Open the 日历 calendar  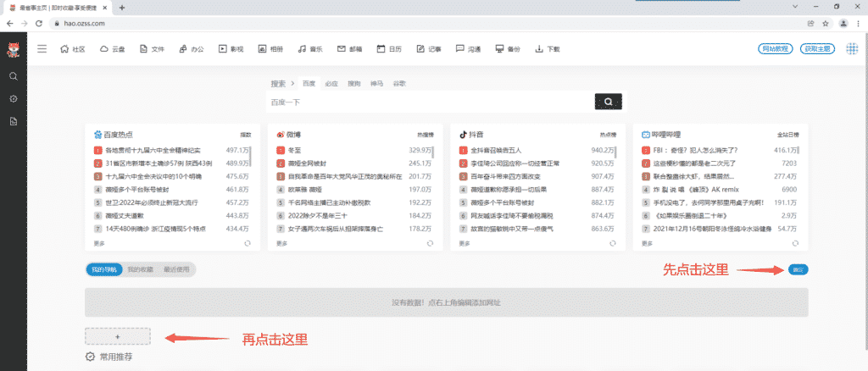pos(389,48)
